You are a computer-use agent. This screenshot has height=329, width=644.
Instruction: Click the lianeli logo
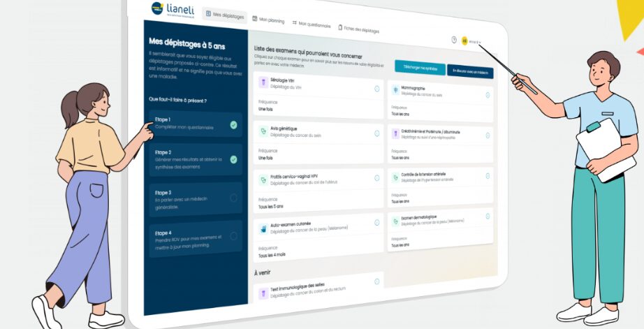[x=173, y=9]
